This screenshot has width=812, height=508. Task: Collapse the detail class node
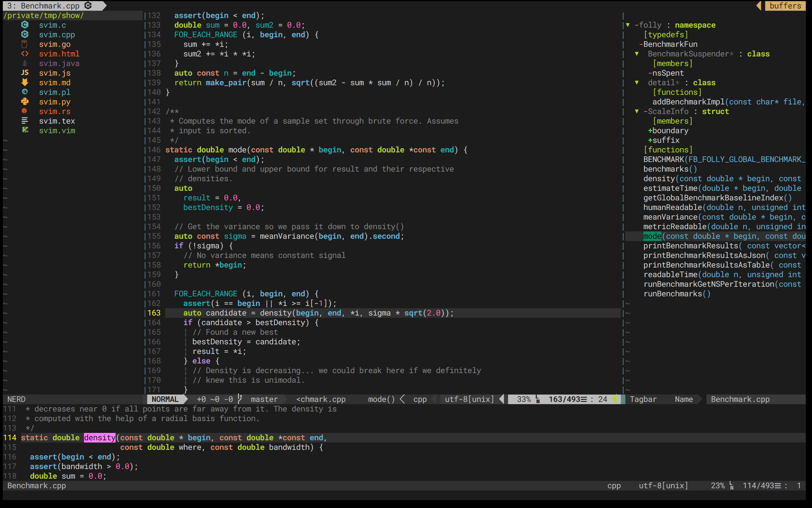point(637,83)
